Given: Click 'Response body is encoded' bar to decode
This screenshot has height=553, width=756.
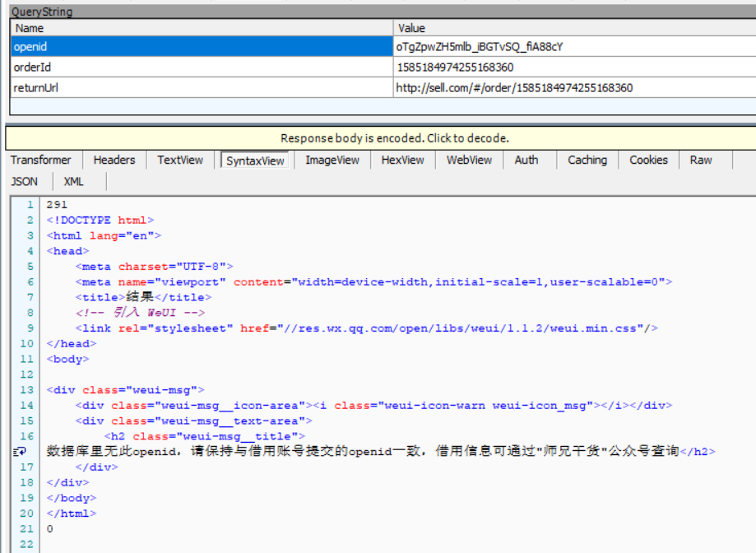Looking at the screenshot, I should [x=381, y=138].
